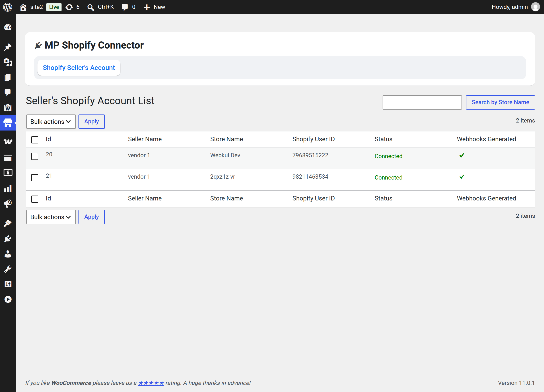The height and width of the screenshot is (392, 544).
Task: Click store name 2qxz1z-vr
Action: pos(223,177)
